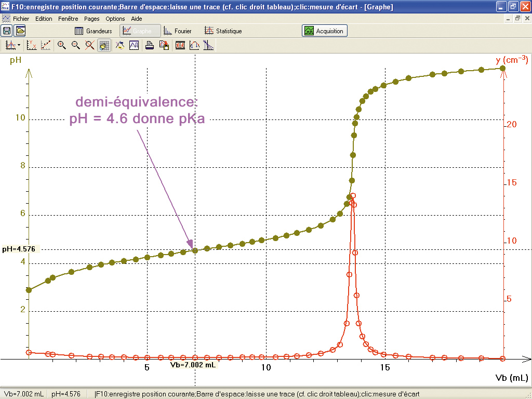Copy the graph to clipboard icon
532x399 pixels.
coord(164,45)
